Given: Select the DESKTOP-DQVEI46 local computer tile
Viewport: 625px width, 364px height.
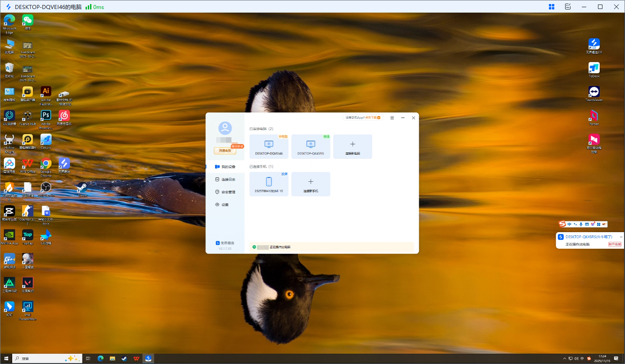Looking at the screenshot, I should click(x=269, y=146).
